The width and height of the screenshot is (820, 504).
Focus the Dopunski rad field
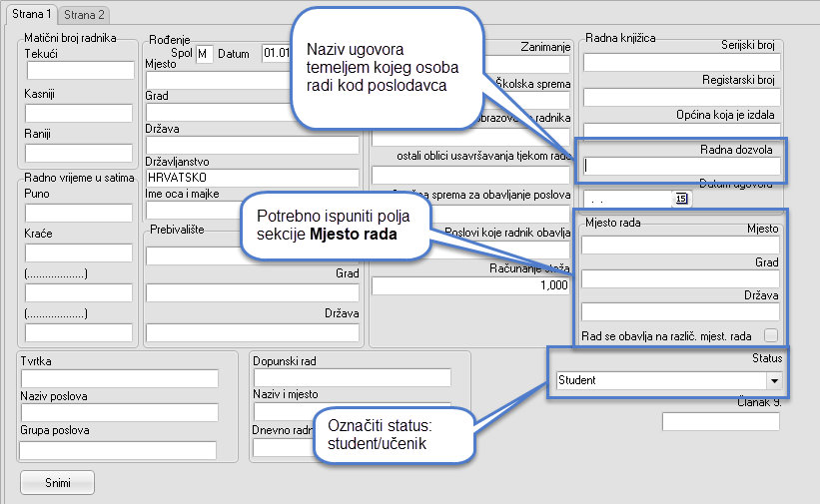pyautogui.click(x=353, y=377)
